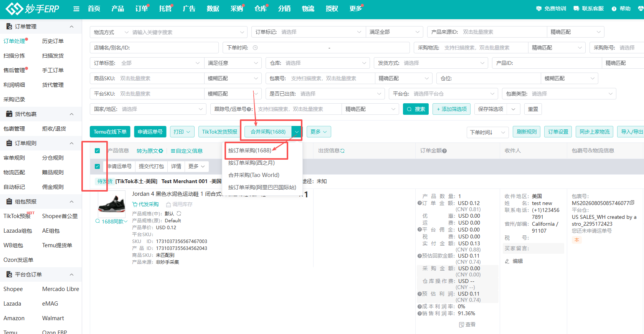The height and width of the screenshot is (334, 644).
Task: Select 合并采购(Tao World) menu entry
Action: (254, 175)
